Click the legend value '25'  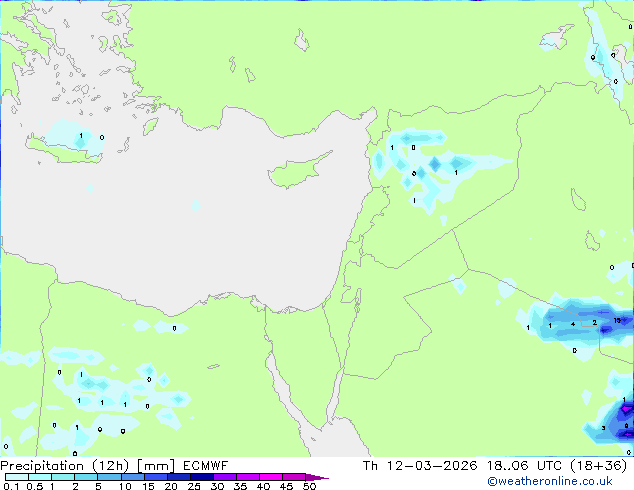pos(194,486)
